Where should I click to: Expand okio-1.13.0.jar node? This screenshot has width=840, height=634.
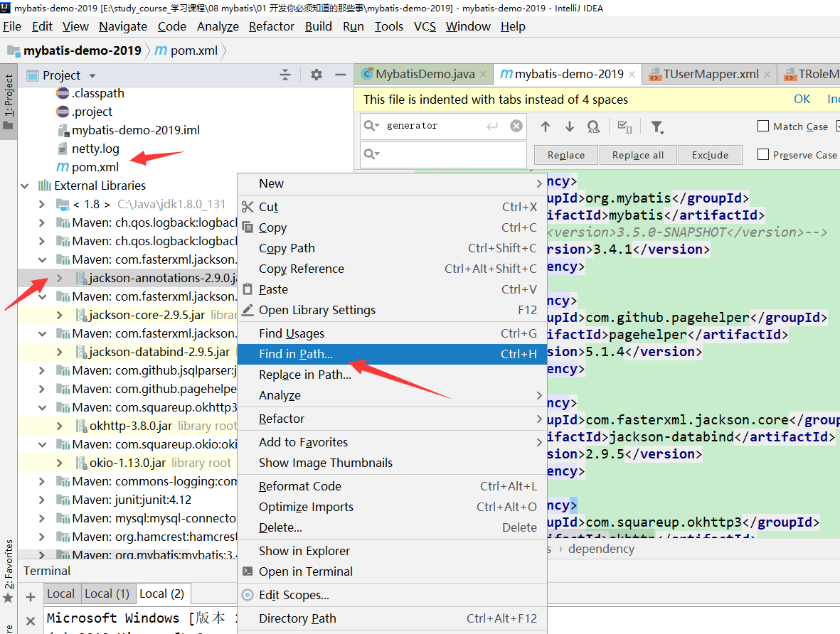point(60,463)
